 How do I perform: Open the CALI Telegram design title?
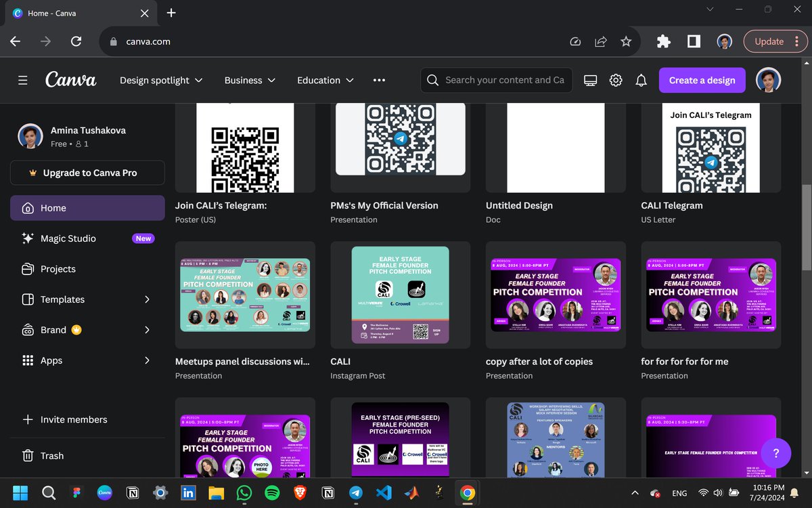point(672,205)
